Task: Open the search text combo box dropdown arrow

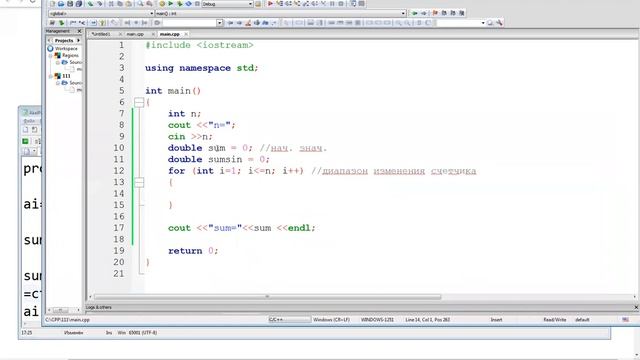Action: (x=220, y=23)
